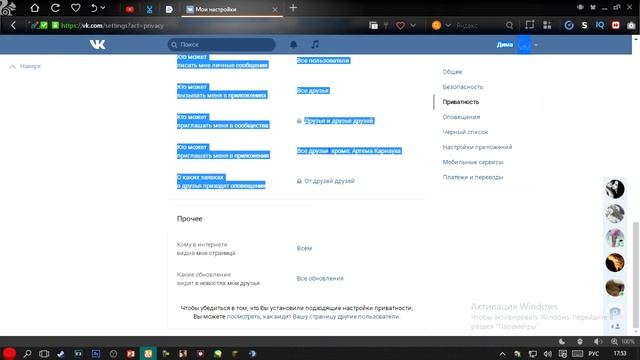Open Photoshop from the taskbar
Screen dimensions: 640x360
pos(96,353)
